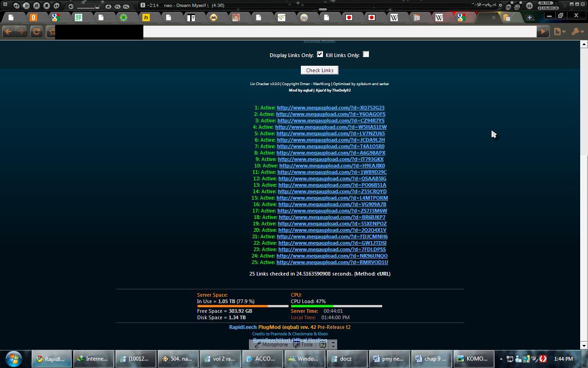Toggle the ML media library button
The width and height of the screenshot is (588, 368).
[126, 6]
